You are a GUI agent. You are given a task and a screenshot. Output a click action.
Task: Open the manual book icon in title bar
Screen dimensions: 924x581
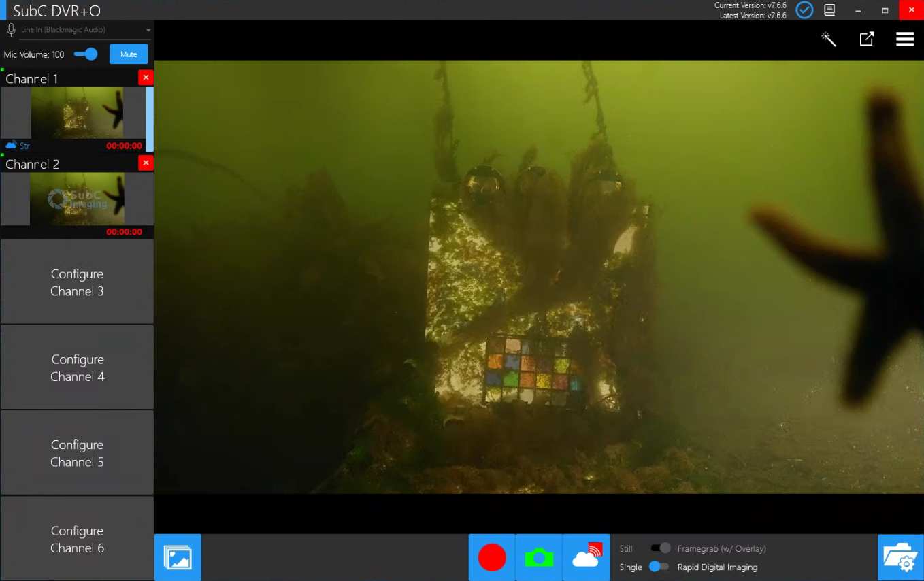coord(829,10)
